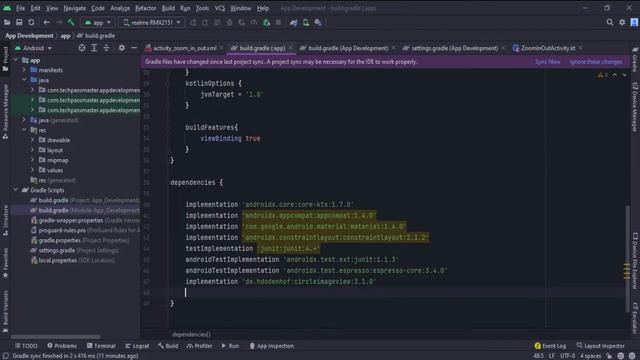
Task: Click the editor warnings indicator icon
Action: coord(602,75)
